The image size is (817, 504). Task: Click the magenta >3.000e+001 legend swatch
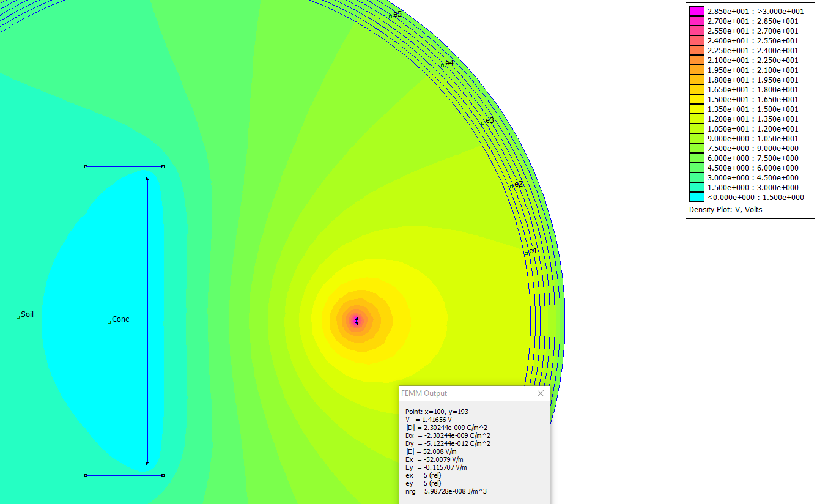tap(696, 11)
